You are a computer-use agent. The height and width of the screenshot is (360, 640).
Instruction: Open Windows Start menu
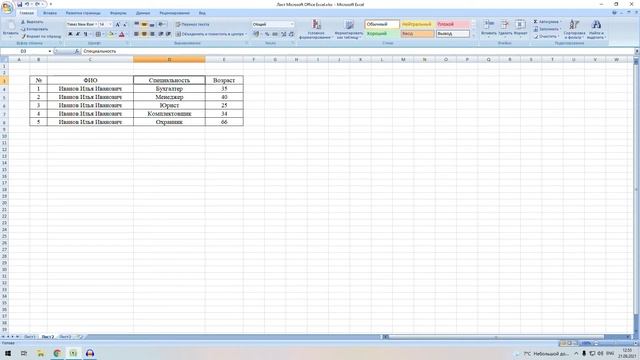(8, 353)
